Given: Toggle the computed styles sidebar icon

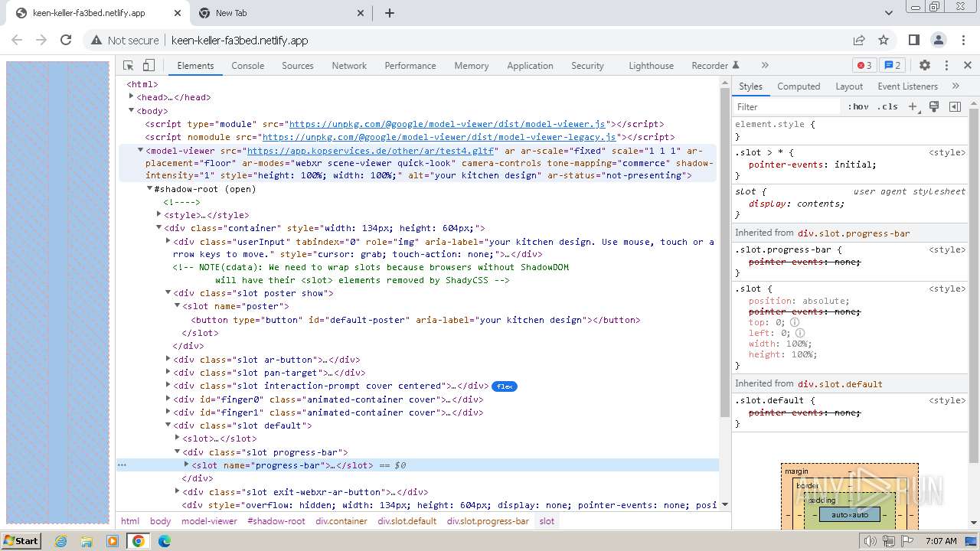Looking at the screenshot, I should (x=955, y=107).
